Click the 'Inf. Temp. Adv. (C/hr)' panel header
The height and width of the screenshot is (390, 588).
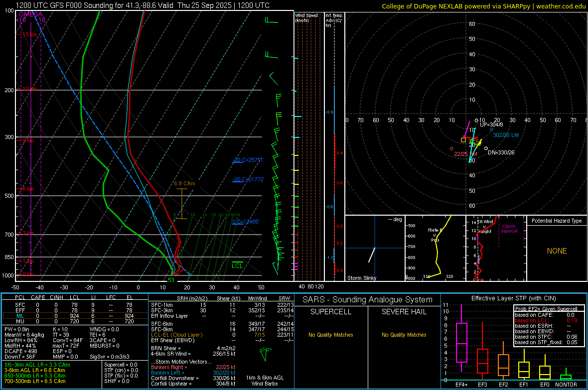point(334,20)
